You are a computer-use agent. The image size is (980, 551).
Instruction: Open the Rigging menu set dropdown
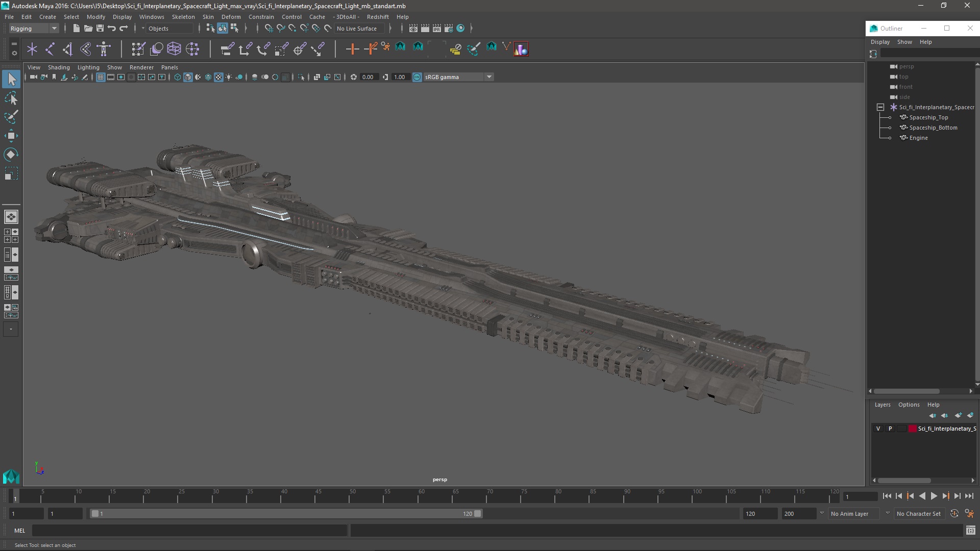(34, 29)
